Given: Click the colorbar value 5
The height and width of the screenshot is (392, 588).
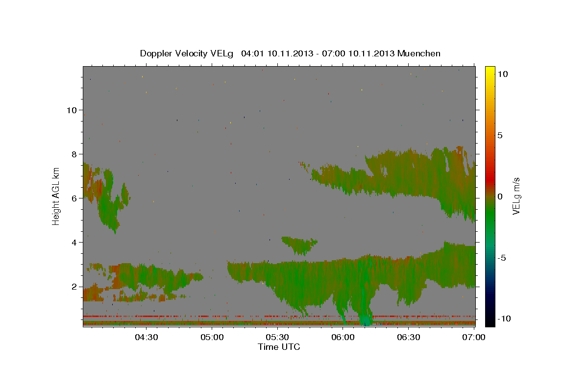Looking at the screenshot, I should tap(500, 135).
